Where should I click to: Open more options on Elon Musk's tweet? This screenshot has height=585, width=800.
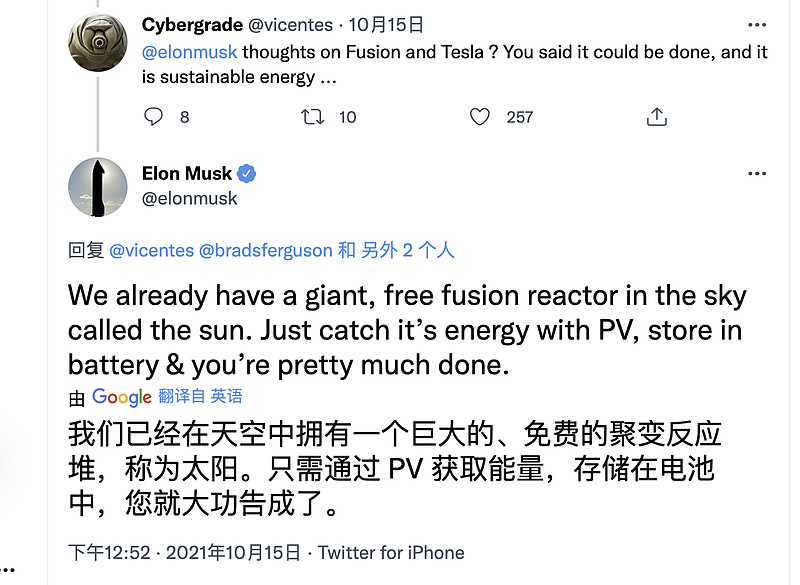[757, 174]
